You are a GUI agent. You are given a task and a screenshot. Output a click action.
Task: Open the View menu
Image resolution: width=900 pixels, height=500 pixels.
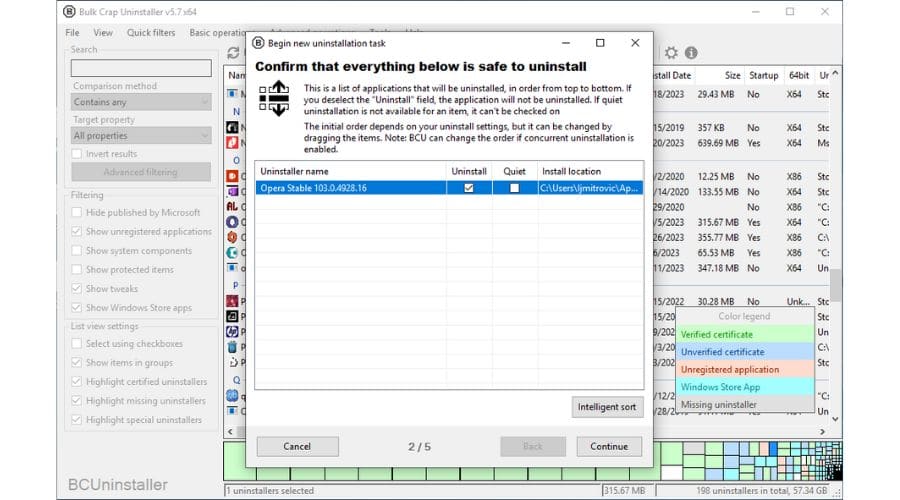[x=103, y=33]
